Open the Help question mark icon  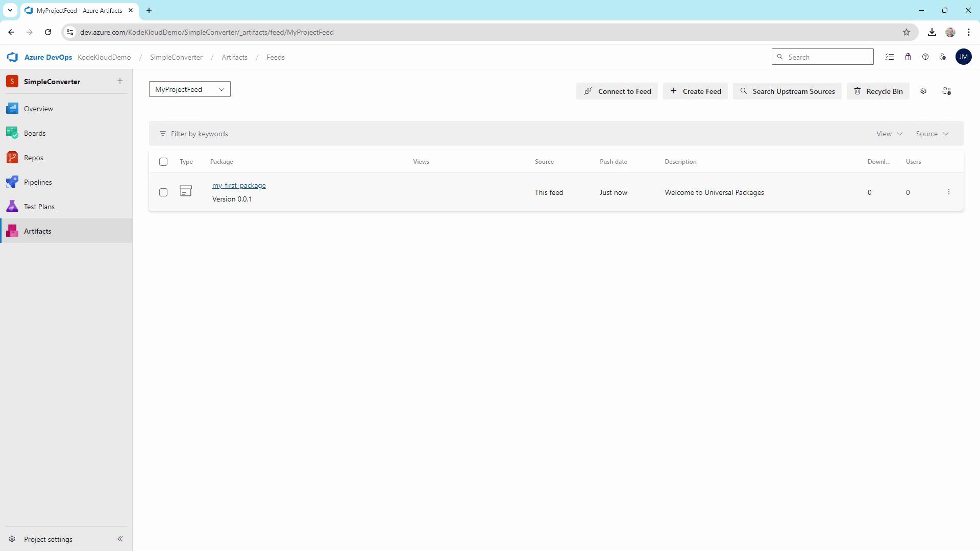pos(925,57)
